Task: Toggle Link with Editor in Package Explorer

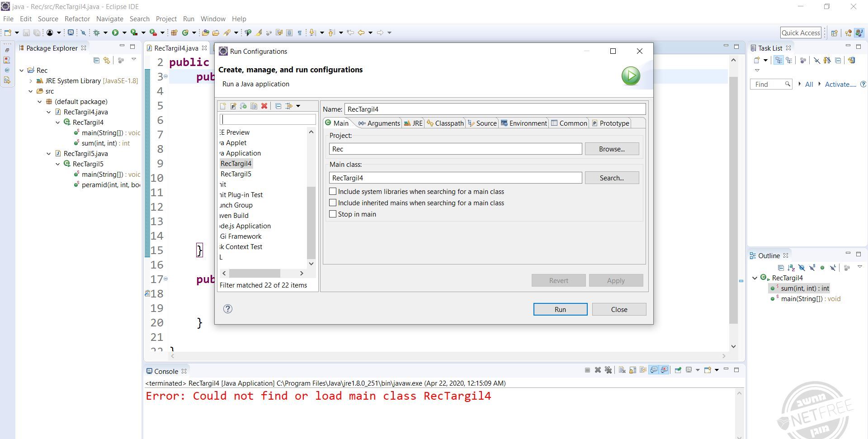Action: pyautogui.click(x=107, y=60)
